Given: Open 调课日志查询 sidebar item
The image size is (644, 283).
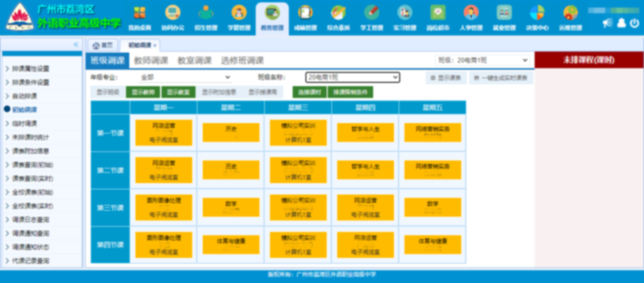Looking at the screenshot, I should [x=31, y=220].
